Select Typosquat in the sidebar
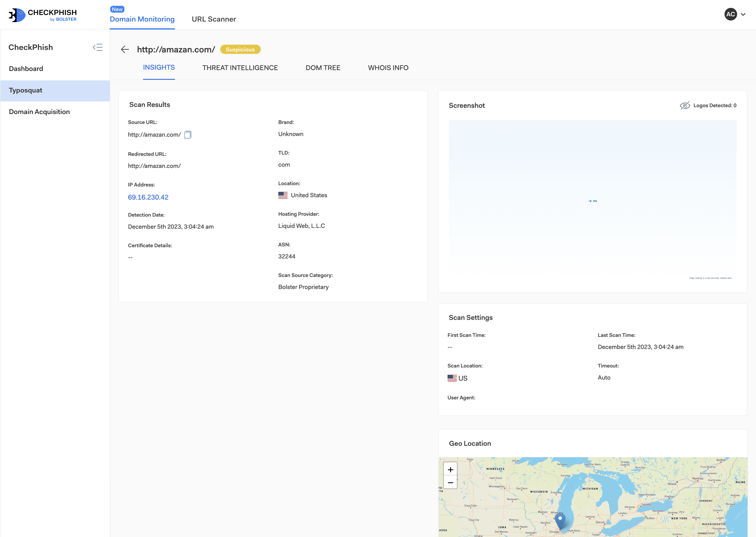This screenshot has width=756, height=537. (x=55, y=91)
